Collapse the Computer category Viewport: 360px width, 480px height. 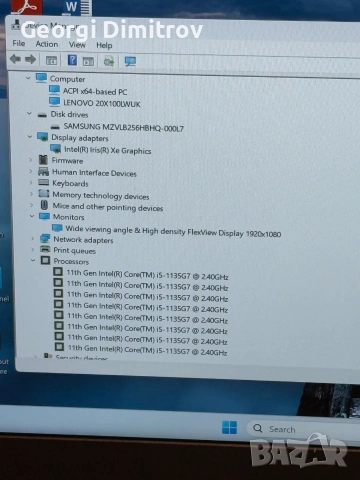28,78
